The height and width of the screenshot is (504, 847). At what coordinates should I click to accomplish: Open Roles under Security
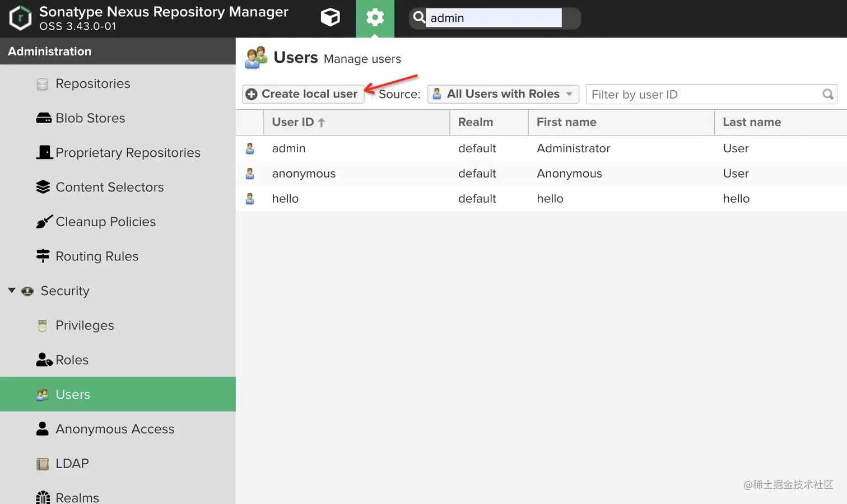point(72,360)
